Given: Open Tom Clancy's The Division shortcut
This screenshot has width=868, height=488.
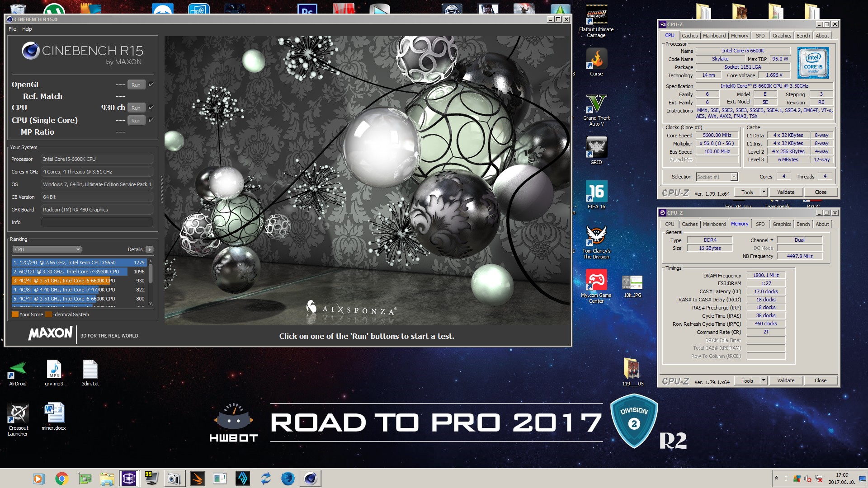Looking at the screenshot, I should click(596, 242).
